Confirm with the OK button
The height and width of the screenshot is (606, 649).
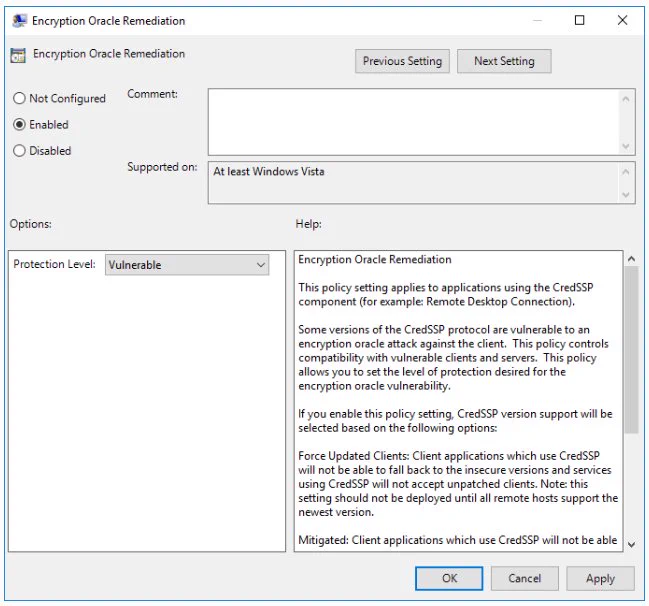pos(449,578)
